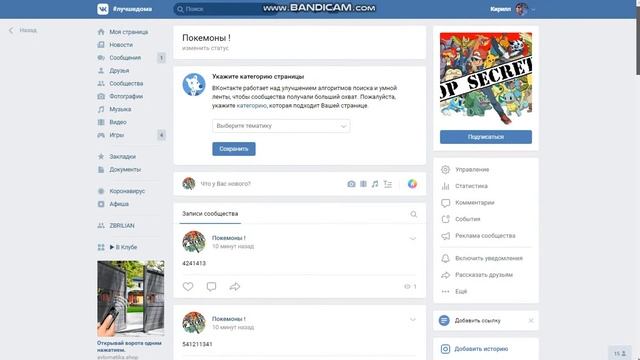
Task: Open the Видео icon
Action: (101, 122)
